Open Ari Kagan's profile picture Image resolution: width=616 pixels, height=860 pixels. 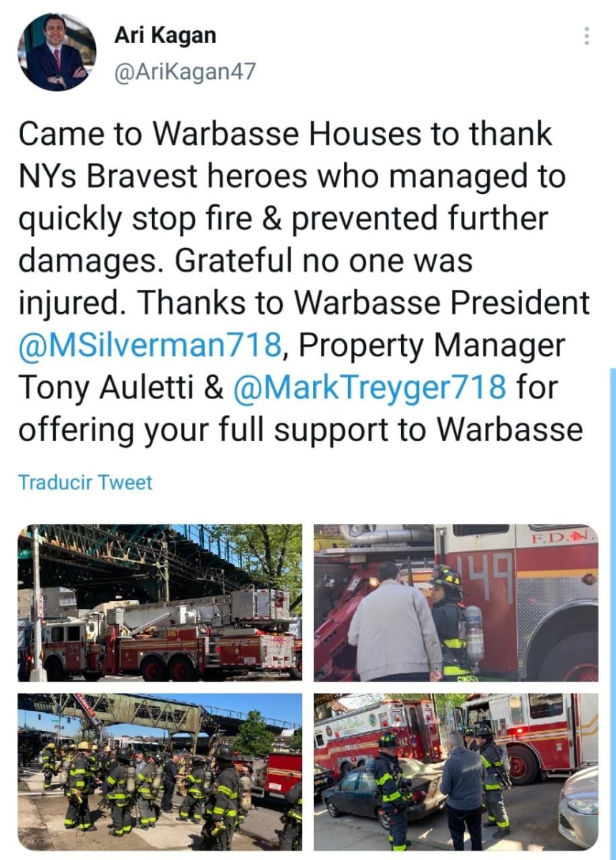tap(57, 52)
